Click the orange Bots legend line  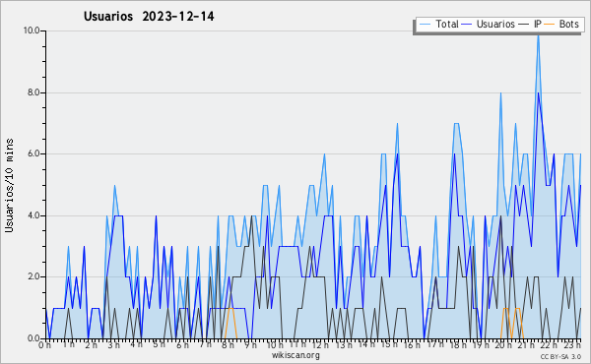click(x=550, y=25)
